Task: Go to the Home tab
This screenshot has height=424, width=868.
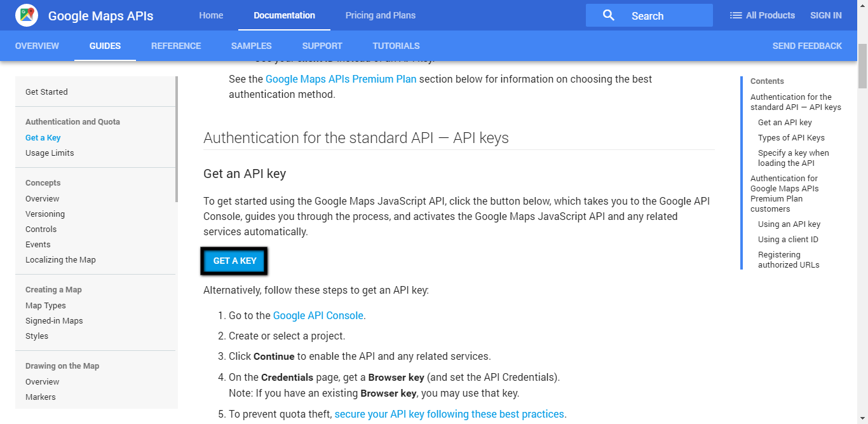Action: click(211, 15)
